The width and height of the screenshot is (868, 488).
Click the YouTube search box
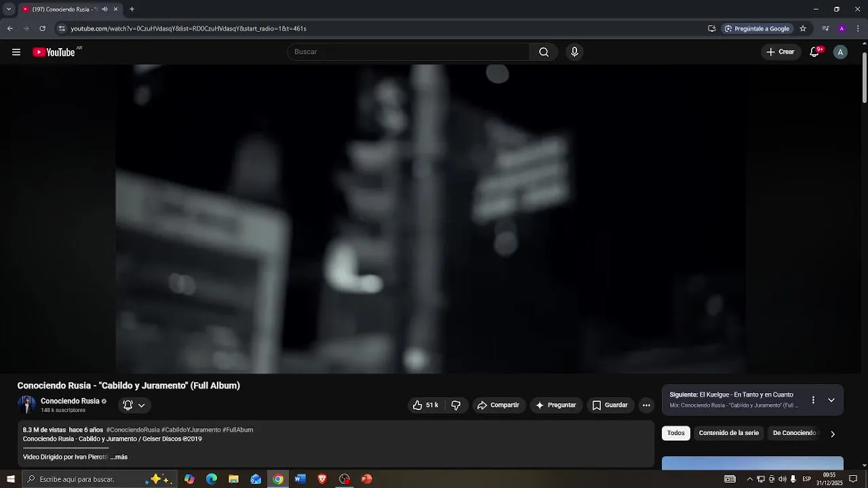coord(408,52)
